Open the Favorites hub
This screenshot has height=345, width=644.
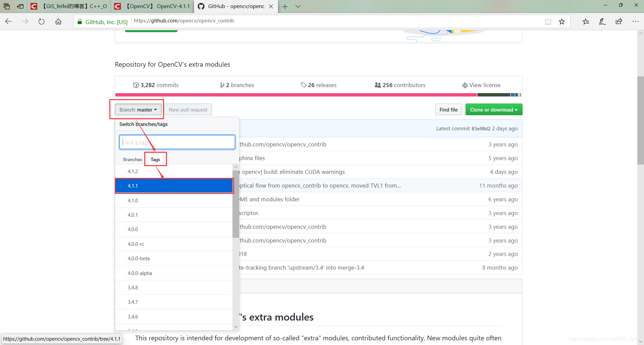click(x=586, y=21)
